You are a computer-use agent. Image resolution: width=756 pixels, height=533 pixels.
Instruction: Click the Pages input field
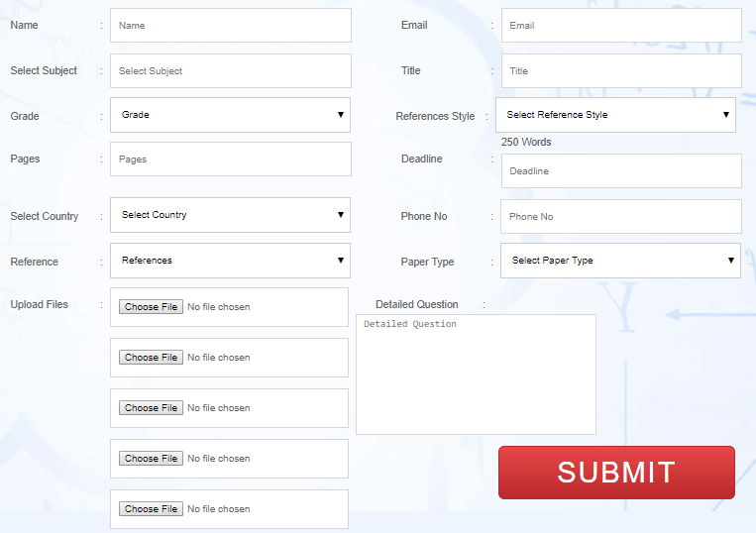[231, 160]
